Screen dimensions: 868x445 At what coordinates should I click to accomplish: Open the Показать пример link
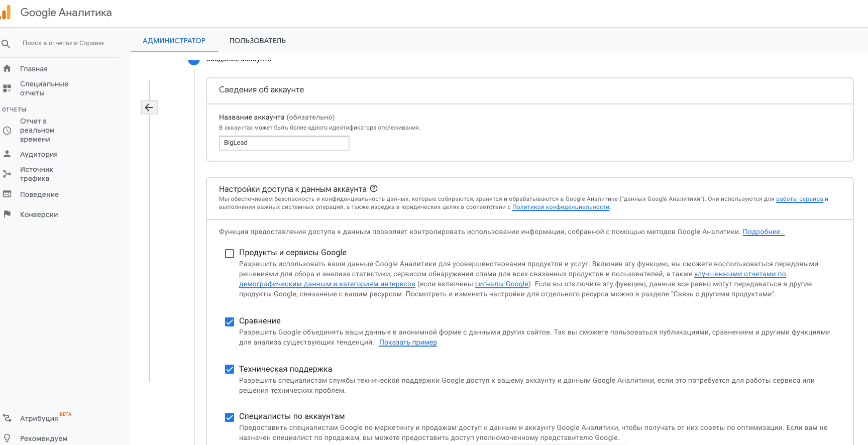(408, 343)
